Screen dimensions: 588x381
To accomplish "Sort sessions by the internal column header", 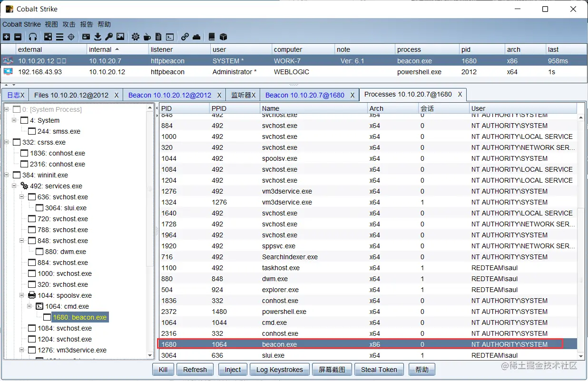I will click(x=118, y=49).
